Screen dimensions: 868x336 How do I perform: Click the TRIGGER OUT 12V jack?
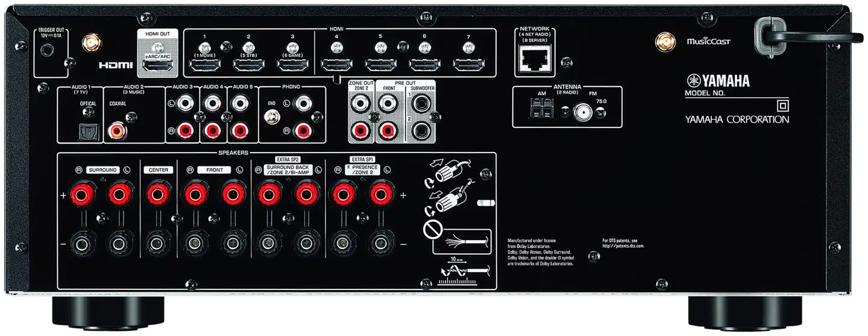(x=46, y=49)
